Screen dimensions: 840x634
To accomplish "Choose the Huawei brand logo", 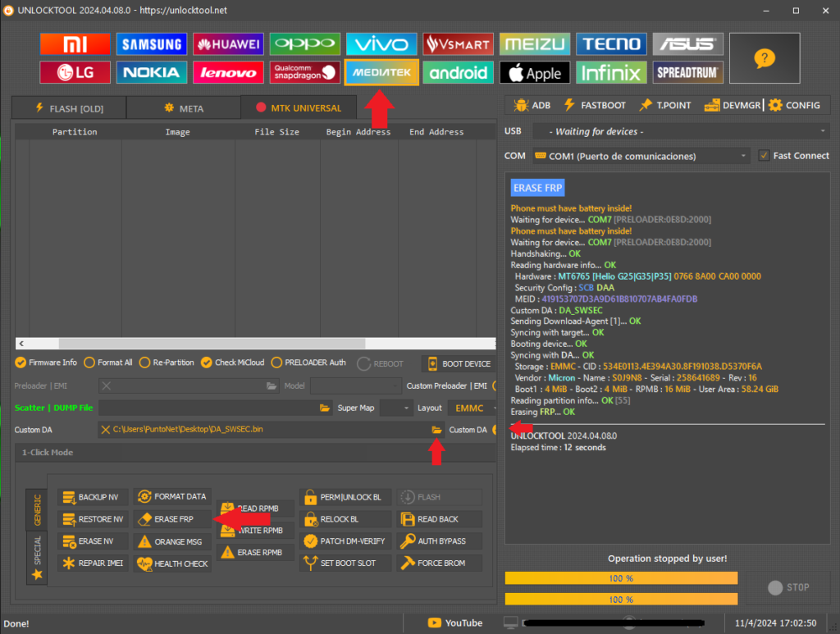I will pyautogui.click(x=228, y=44).
